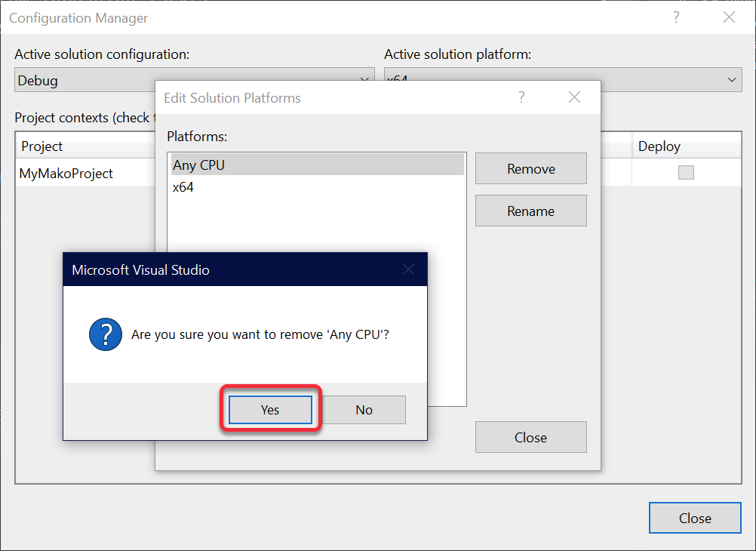Viewport: 756px width, 551px height.
Task: Click Configuration Manager help question mark
Action: 676,17
